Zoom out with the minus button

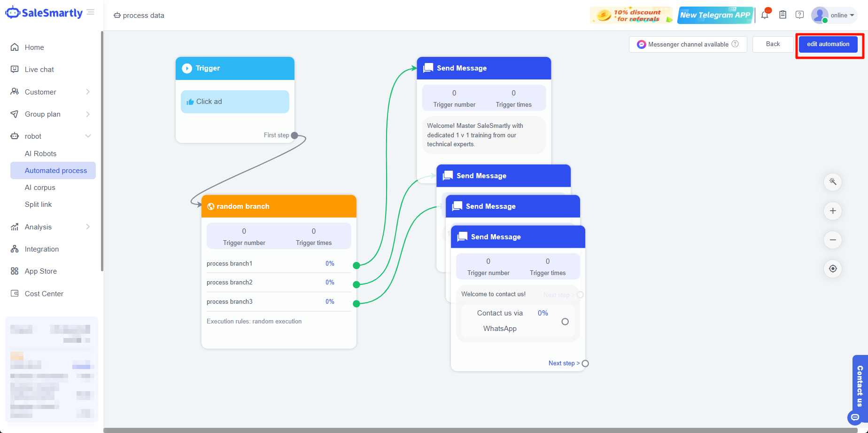tap(833, 240)
